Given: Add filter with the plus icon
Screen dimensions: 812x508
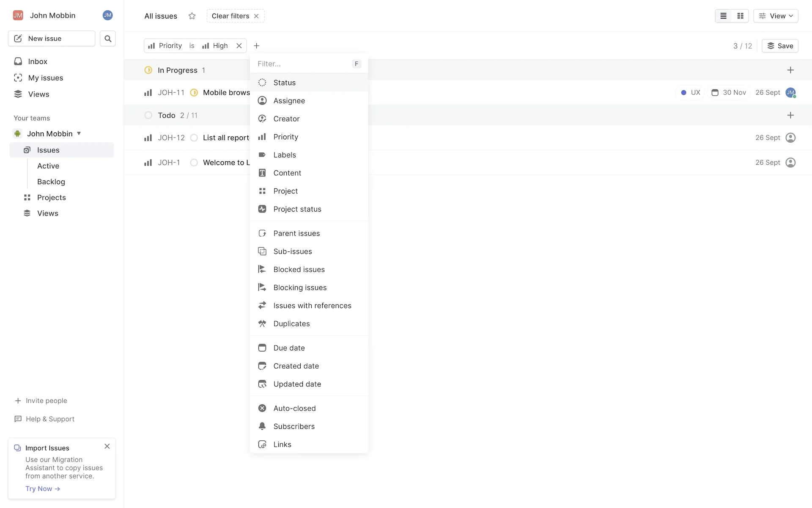Looking at the screenshot, I should 256,46.
